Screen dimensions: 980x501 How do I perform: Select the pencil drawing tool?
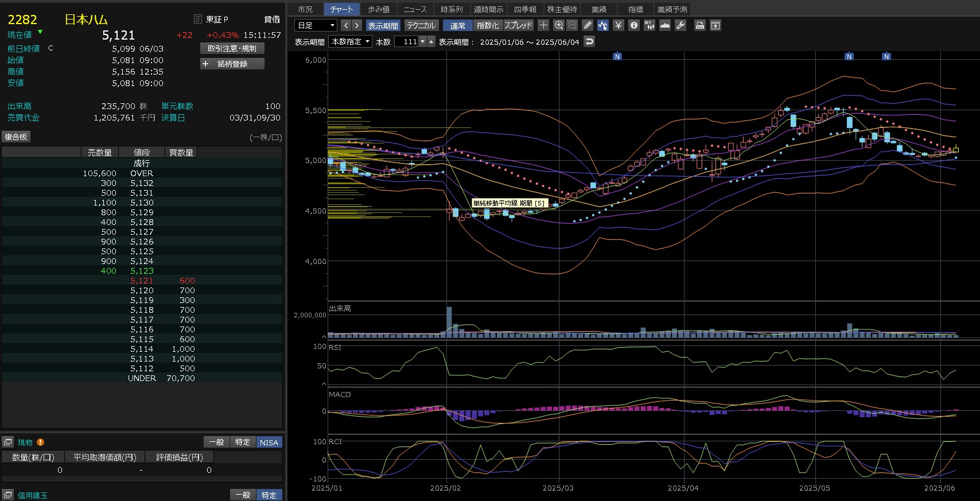tap(588, 25)
